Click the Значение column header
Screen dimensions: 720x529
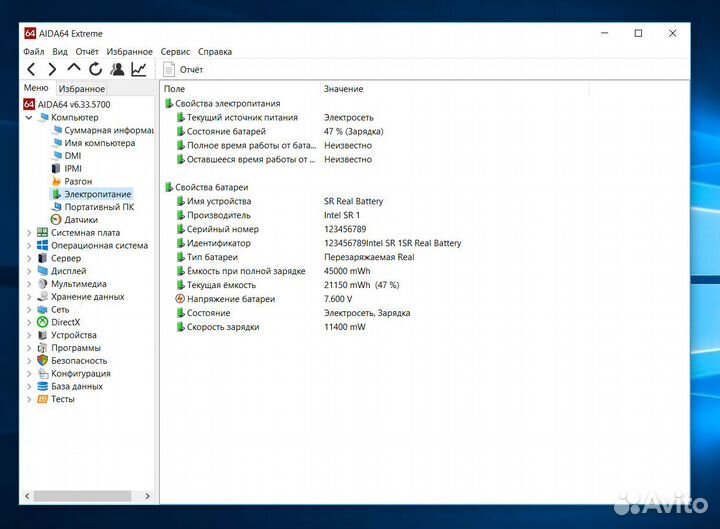(343, 89)
